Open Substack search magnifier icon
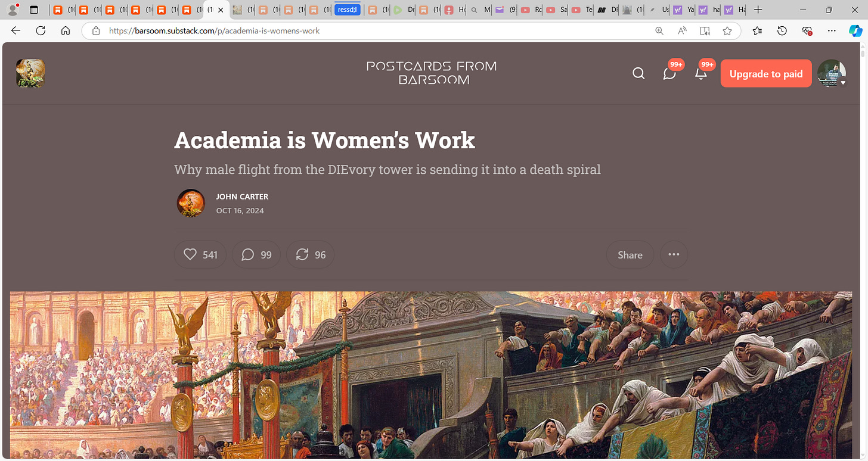The height and width of the screenshot is (461, 868). click(x=638, y=74)
